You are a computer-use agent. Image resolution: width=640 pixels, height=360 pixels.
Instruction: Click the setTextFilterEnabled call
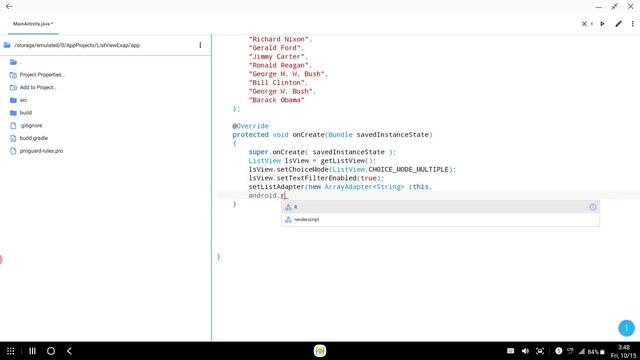coord(316,178)
